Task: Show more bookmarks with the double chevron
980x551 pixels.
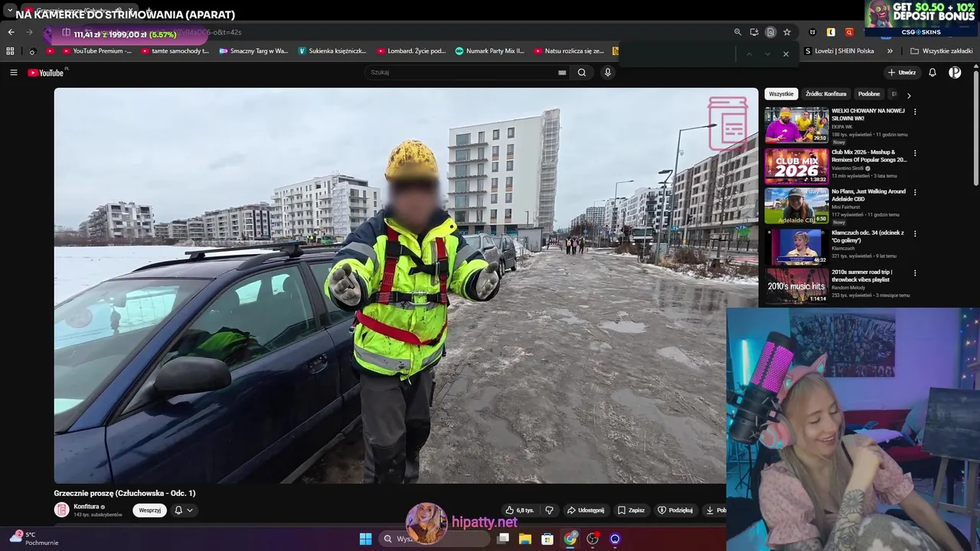Action: [x=890, y=51]
